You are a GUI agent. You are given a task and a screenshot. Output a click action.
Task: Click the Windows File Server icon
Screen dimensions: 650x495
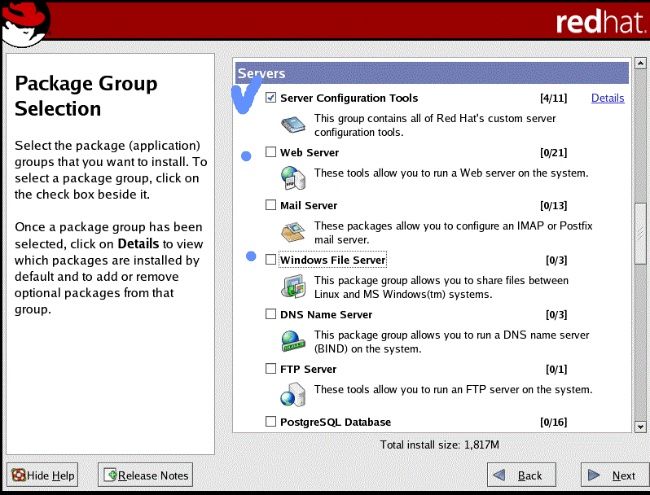293,286
